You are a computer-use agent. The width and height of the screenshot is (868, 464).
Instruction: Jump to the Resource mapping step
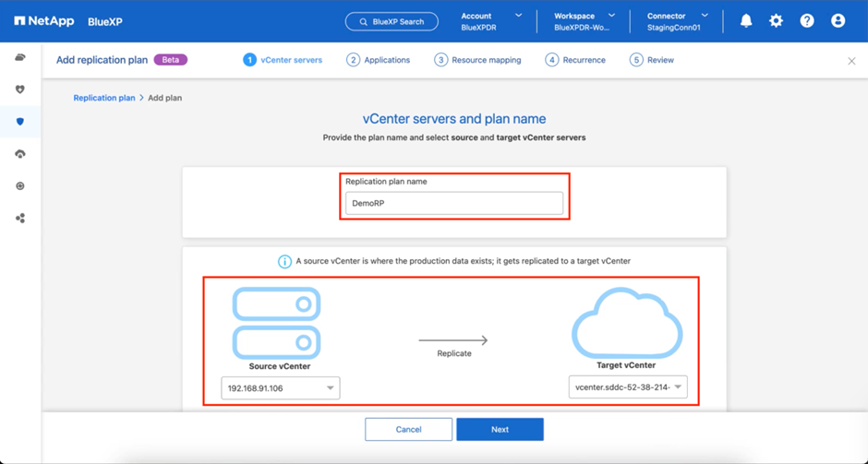477,60
